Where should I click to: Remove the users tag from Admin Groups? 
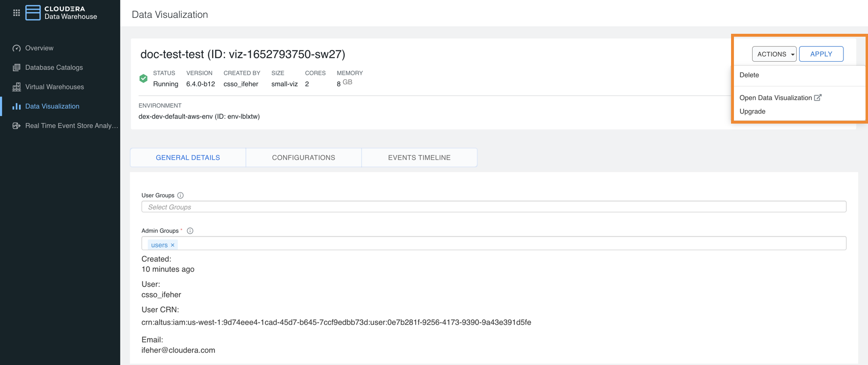tap(173, 245)
